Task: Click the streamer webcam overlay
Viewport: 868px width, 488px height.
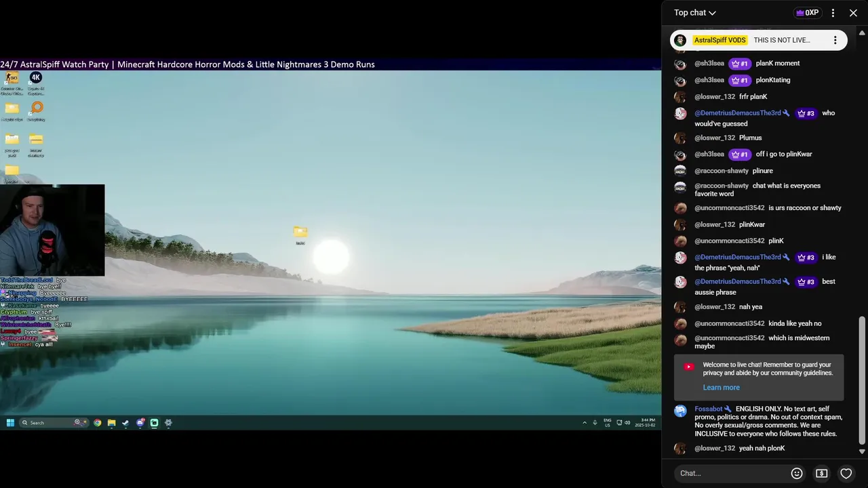Action: [52, 230]
